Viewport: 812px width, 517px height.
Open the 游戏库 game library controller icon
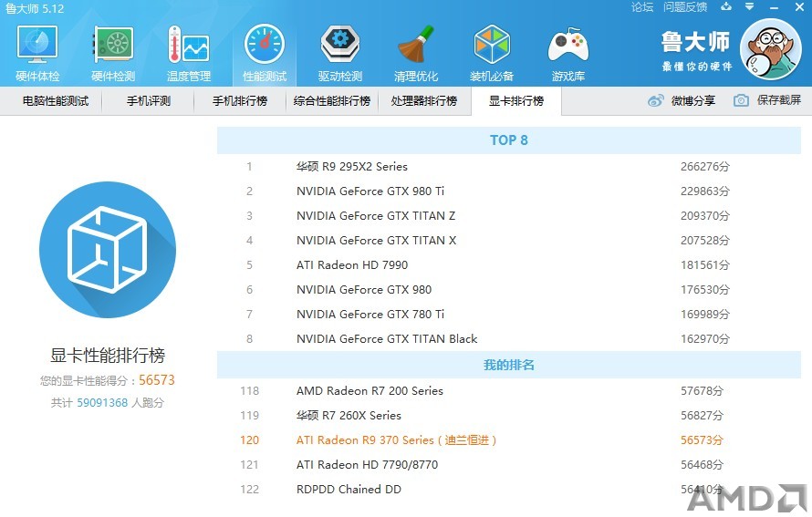[x=568, y=45]
